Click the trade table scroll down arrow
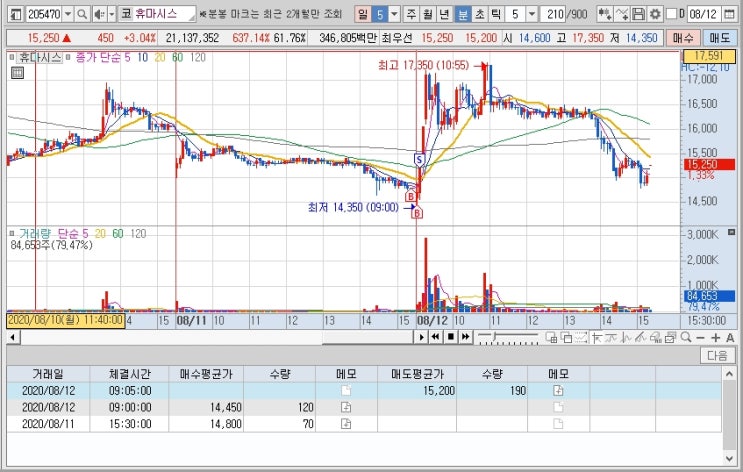 coord(730,458)
